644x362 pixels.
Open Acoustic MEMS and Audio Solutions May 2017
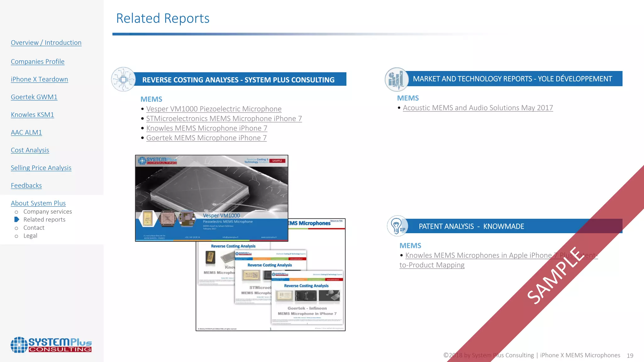pyautogui.click(x=478, y=108)
